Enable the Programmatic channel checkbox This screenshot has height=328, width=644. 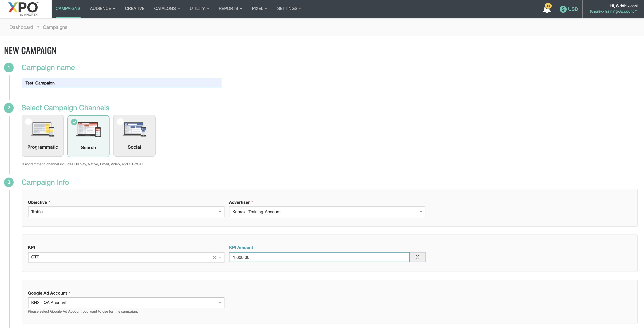click(x=28, y=121)
